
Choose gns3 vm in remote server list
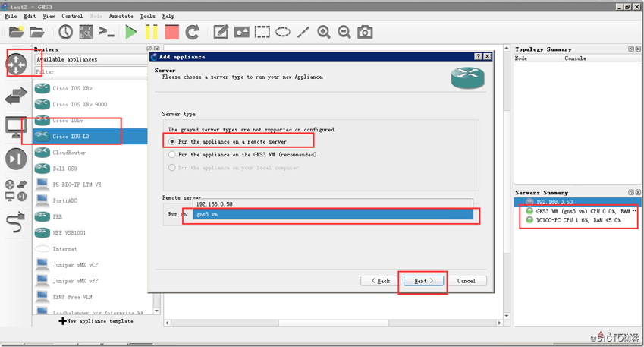pyautogui.click(x=334, y=214)
